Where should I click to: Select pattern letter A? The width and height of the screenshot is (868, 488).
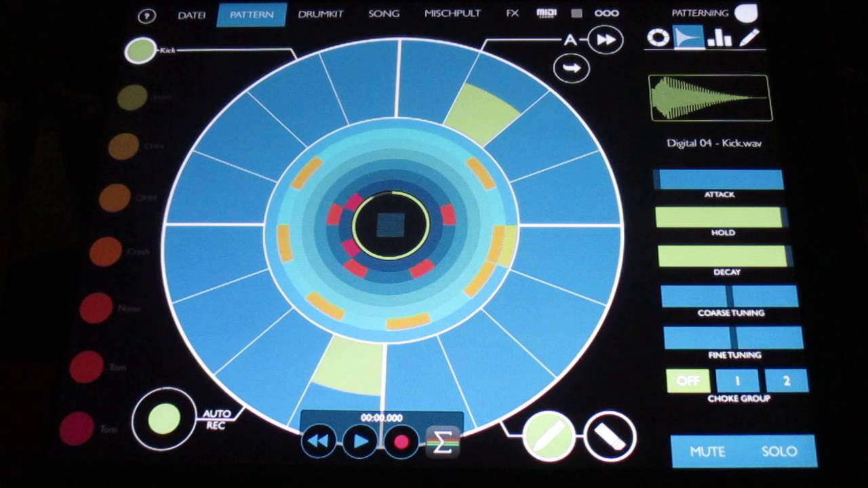[x=570, y=40]
